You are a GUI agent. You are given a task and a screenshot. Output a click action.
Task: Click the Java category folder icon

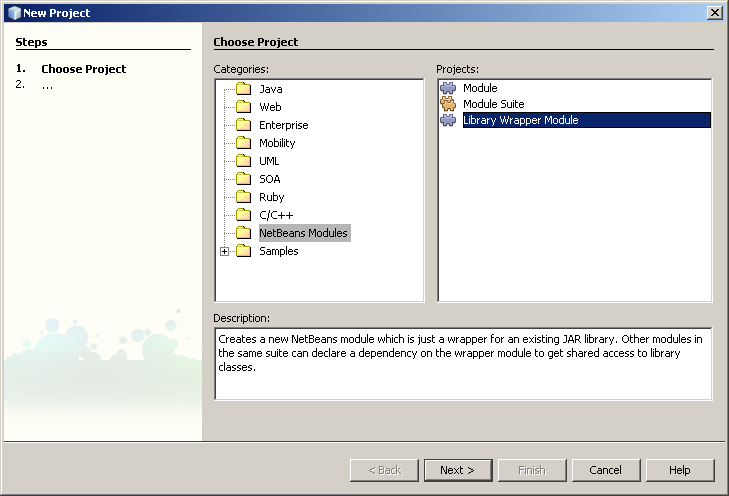243,88
